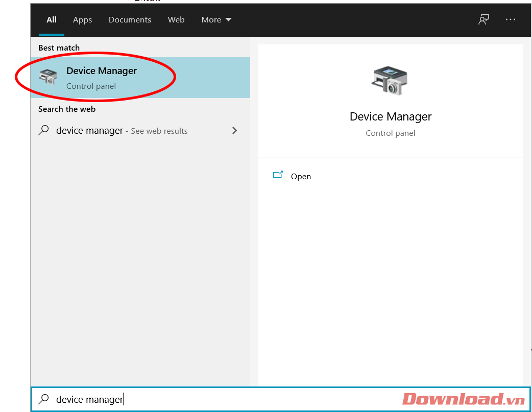The width and height of the screenshot is (532, 412).
Task: Click the large Device Manager icon in preview pane
Action: pos(390,81)
